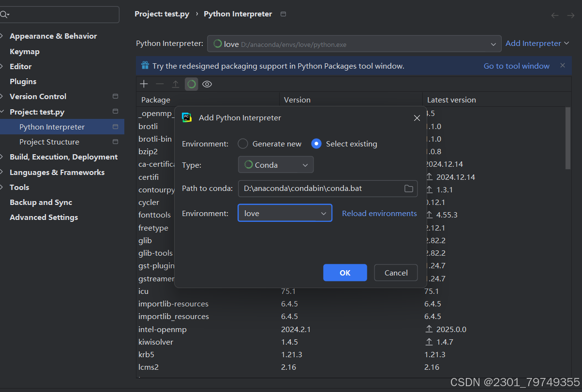Image resolution: width=582 pixels, height=392 pixels.
Task: Open Advanced Settings
Action: pyautogui.click(x=44, y=217)
